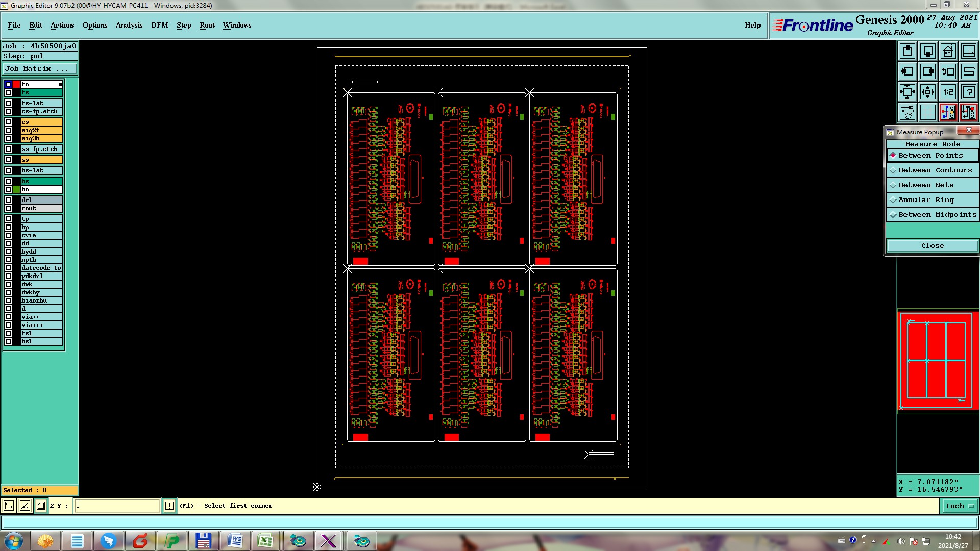980x551 pixels.
Task: Select Annular Ring measure mode
Action: (x=926, y=200)
